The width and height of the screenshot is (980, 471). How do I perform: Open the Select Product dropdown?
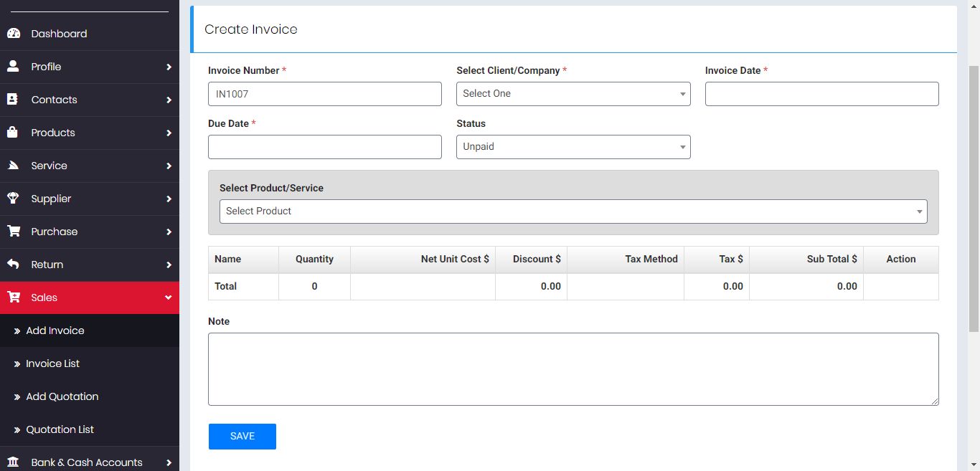coord(573,211)
